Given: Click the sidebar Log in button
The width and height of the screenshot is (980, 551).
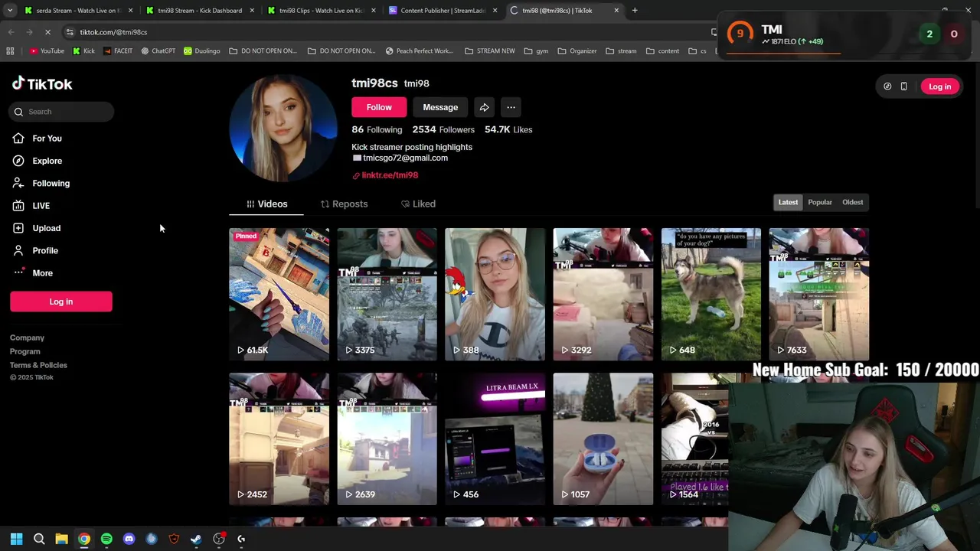Looking at the screenshot, I should click(x=61, y=302).
